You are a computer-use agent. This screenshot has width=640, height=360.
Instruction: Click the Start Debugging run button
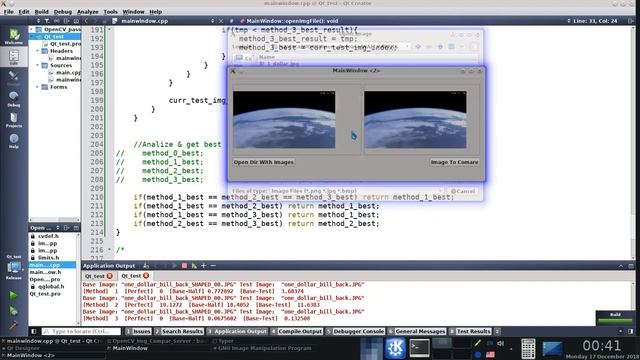(13, 311)
